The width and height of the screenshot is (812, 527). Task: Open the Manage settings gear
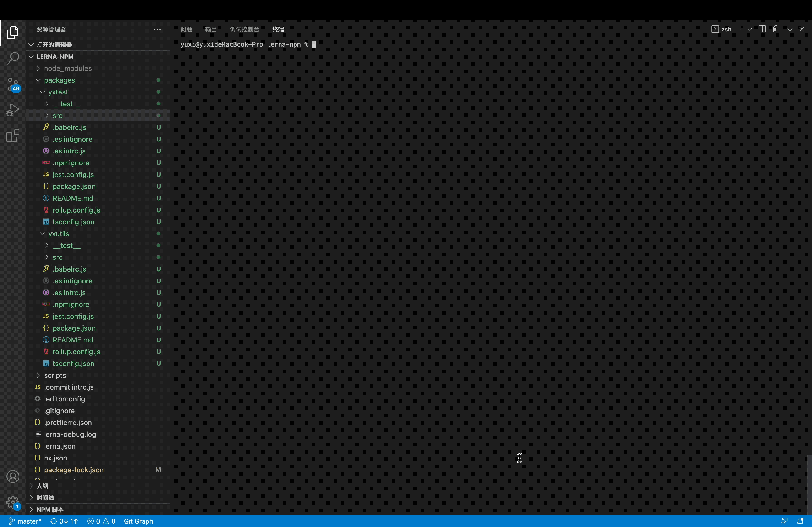13,503
